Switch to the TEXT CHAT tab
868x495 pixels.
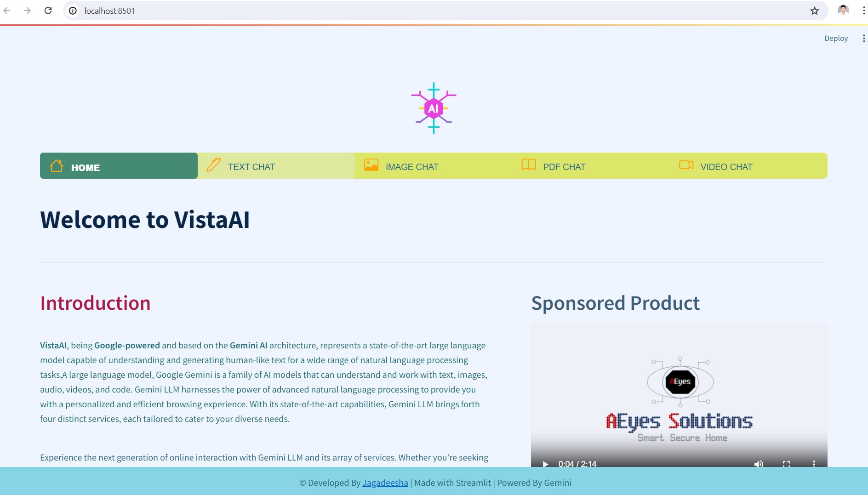(276, 165)
